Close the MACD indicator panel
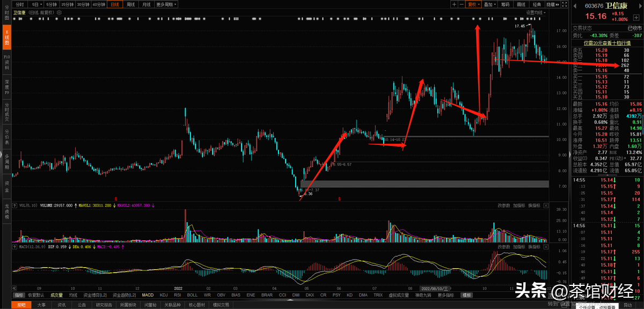Screen dimensions: 644x309 546,247
